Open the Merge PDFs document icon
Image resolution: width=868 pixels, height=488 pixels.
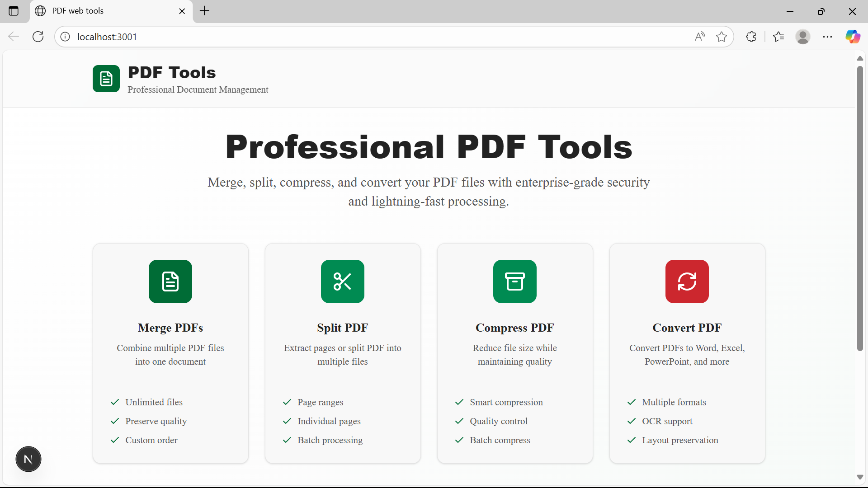coord(170,282)
